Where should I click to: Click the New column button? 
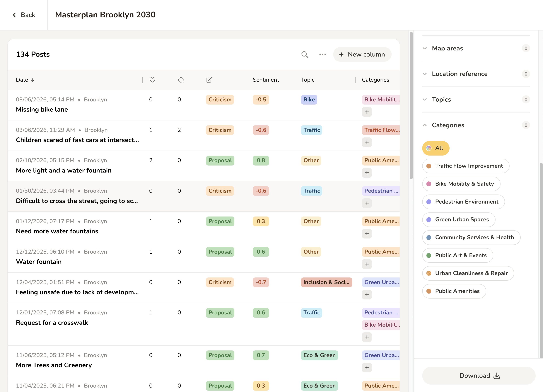coord(362,54)
